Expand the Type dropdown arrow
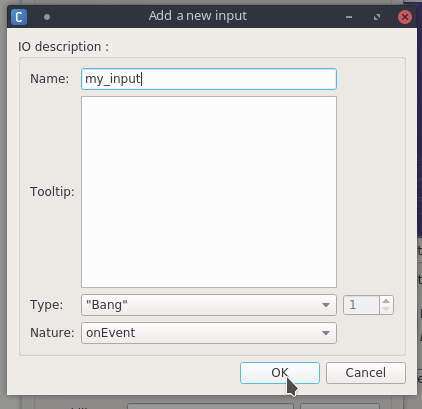 (x=326, y=305)
